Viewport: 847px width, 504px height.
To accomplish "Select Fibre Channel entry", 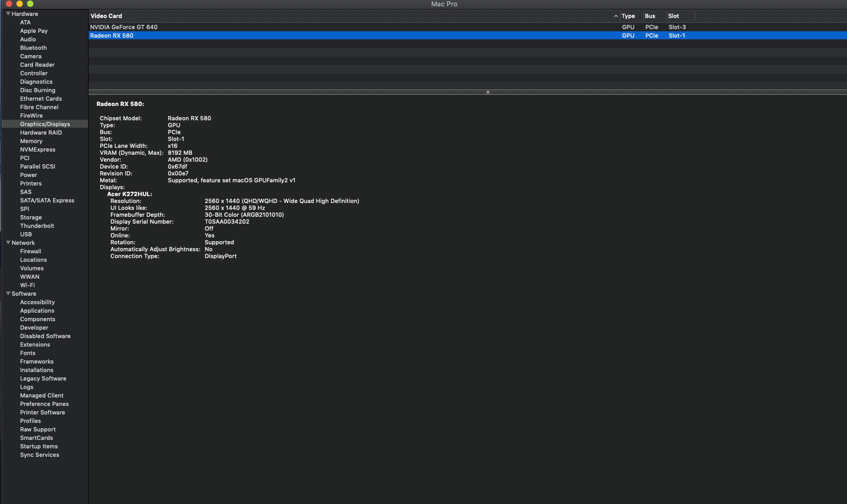I will (x=39, y=107).
